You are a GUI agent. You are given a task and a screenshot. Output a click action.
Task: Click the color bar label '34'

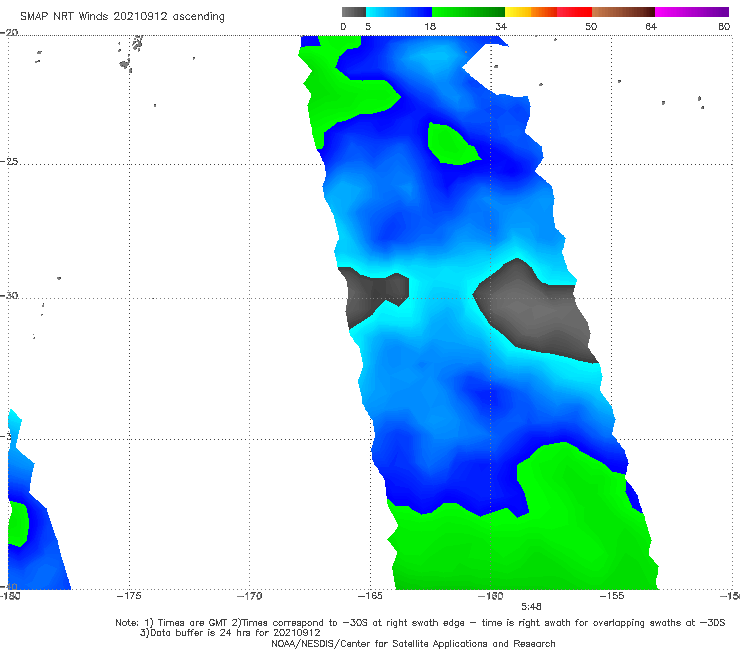[x=501, y=26]
